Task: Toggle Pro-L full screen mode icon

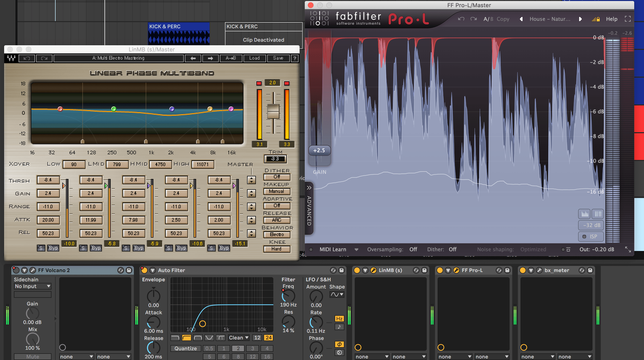Action: click(628, 19)
